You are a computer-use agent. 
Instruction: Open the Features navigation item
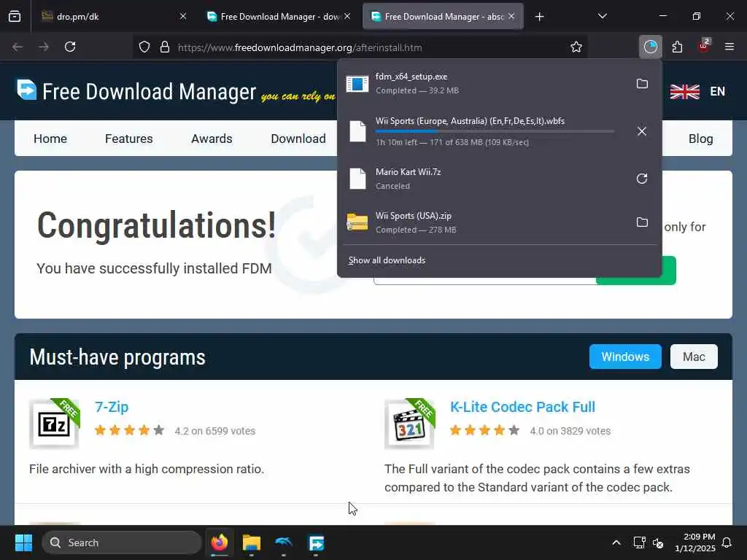(x=128, y=139)
